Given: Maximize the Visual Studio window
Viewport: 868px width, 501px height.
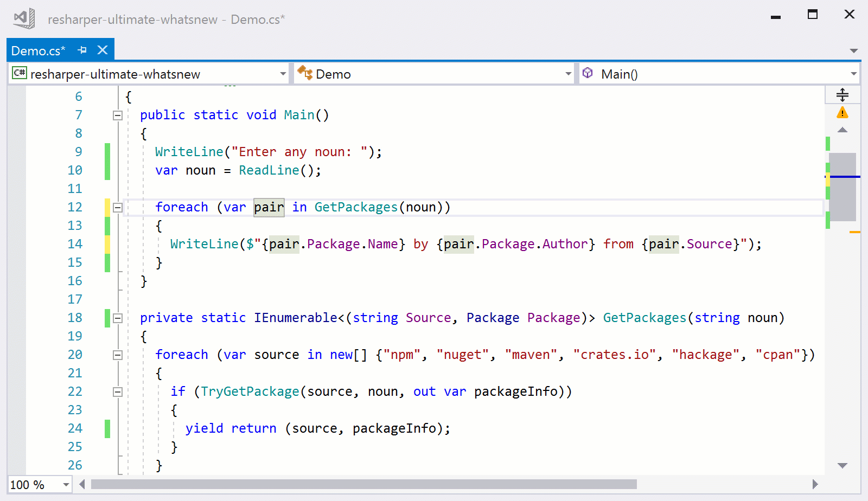Looking at the screenshot, I should 813,15.
